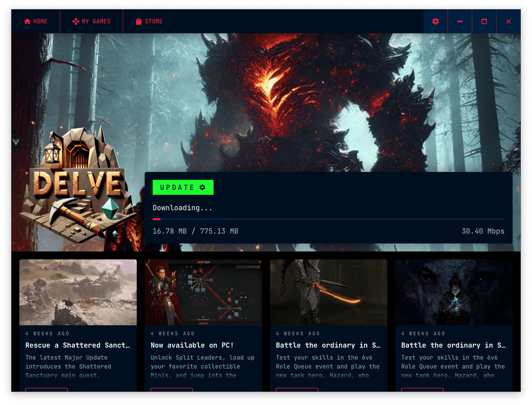The width and height of the screenshot is (532, 405).
Task: Click the maximize window icon
Action: (x=484, y=21)
